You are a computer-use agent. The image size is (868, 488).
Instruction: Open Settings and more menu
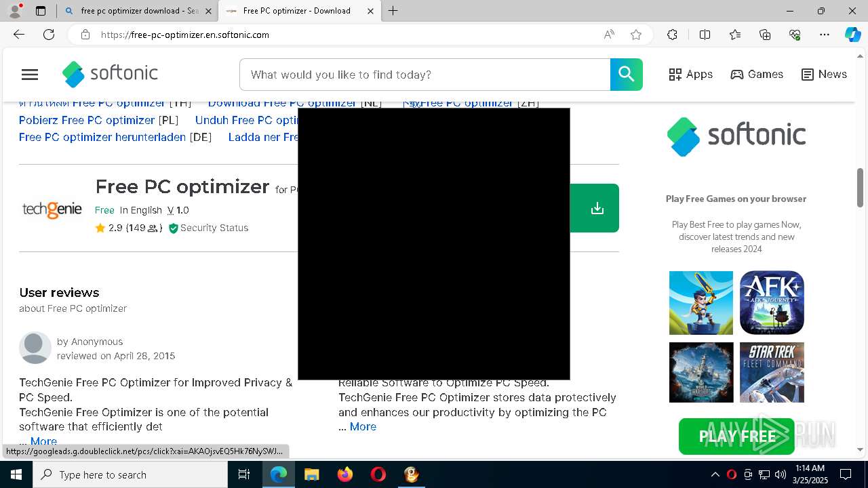coord(825,35)
